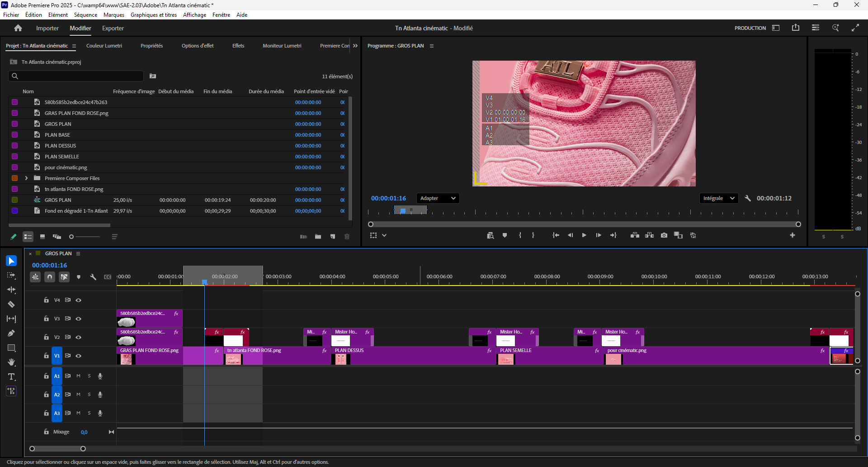Open Quick Export share icon
The image size is (868, 467).
[x=796, y=28]
